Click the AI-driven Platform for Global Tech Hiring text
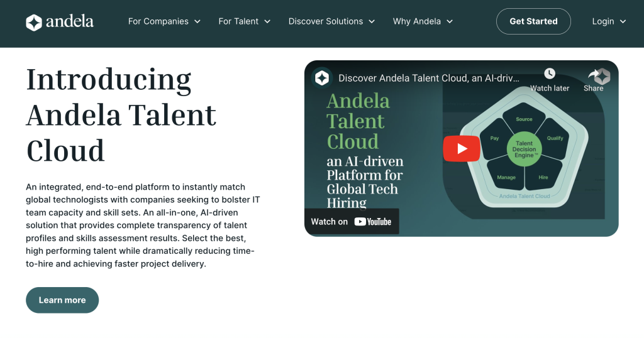The image size is (644, 338). (365, 182)
